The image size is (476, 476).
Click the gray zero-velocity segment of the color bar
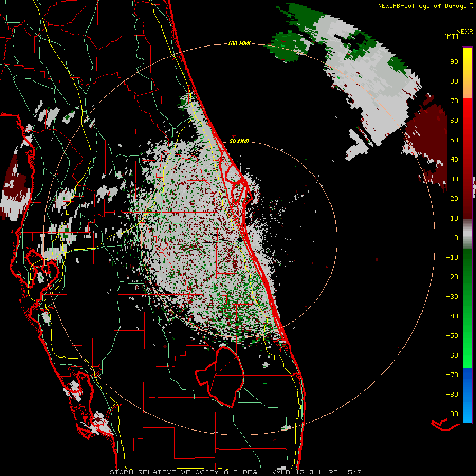click(x=467, y=234)
